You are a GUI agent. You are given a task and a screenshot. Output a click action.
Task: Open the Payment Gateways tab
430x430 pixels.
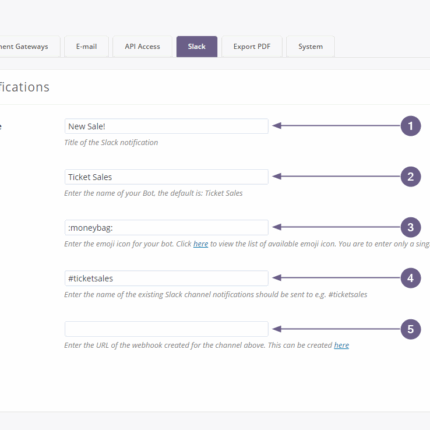pyautogui.click(x=29, y=47)
